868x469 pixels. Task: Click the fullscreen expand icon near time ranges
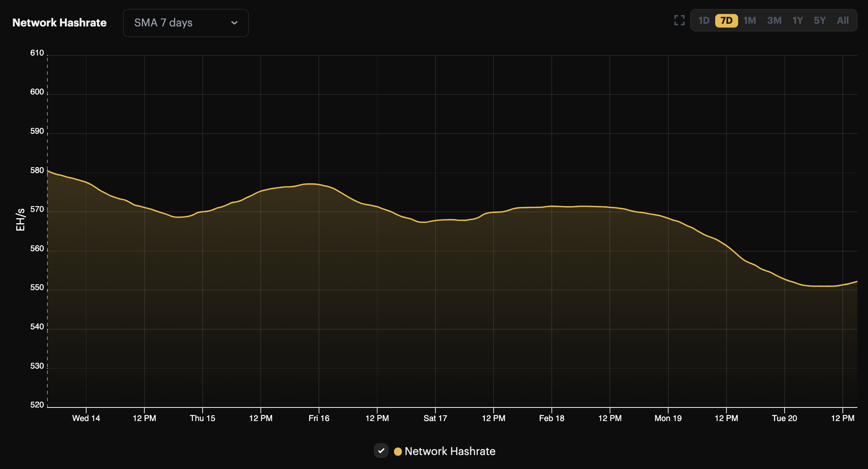pos(679,21)
